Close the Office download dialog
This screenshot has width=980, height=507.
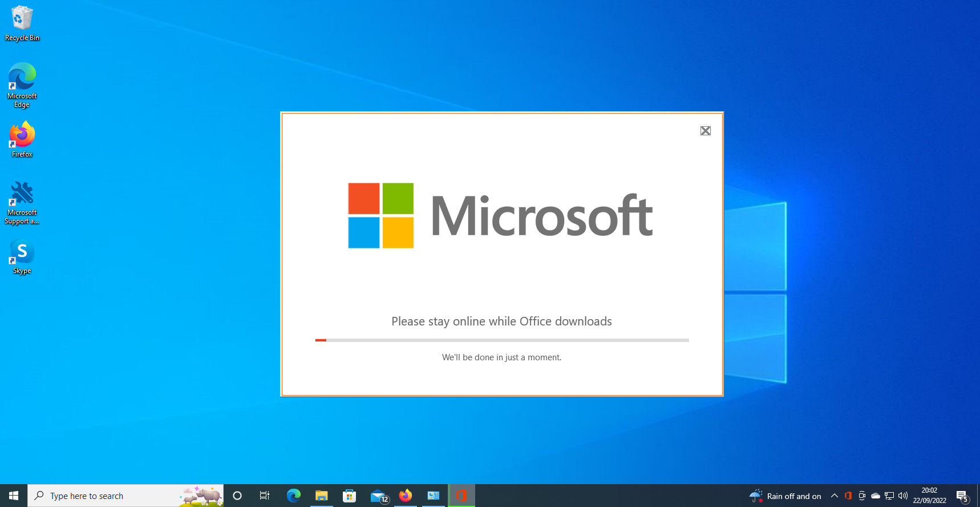(706, 131)
